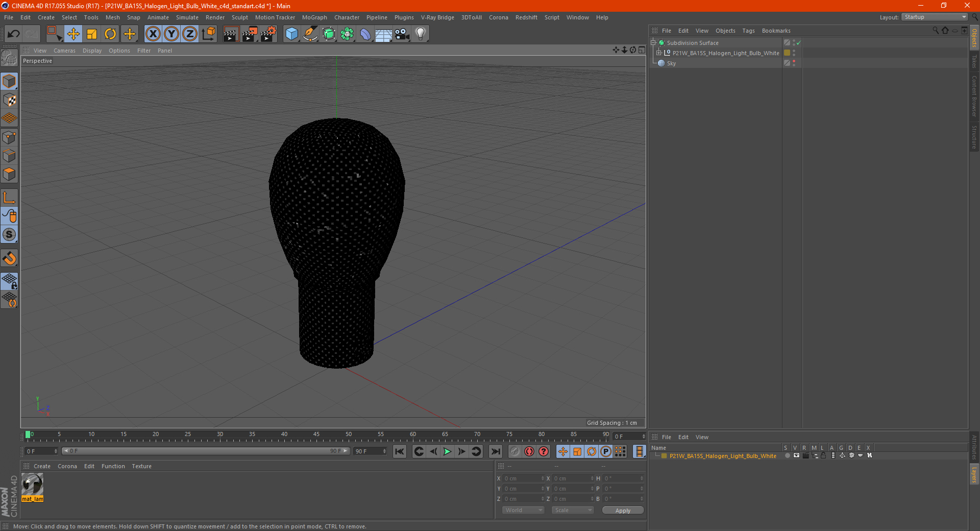Open the Simulate menu

click(187, 17)
